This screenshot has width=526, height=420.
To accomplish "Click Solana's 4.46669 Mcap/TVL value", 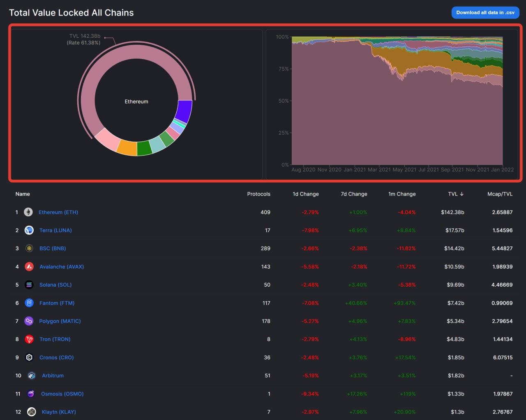I will tap(502, 285).
